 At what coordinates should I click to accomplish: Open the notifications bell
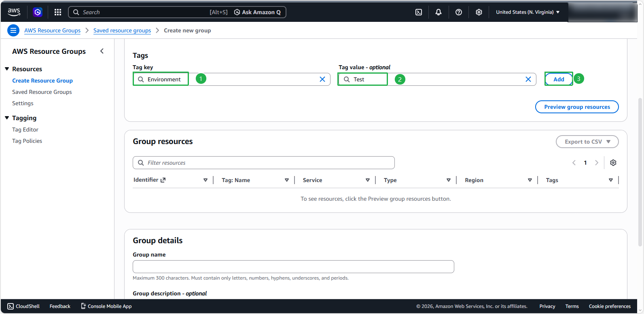pos(439,12)
